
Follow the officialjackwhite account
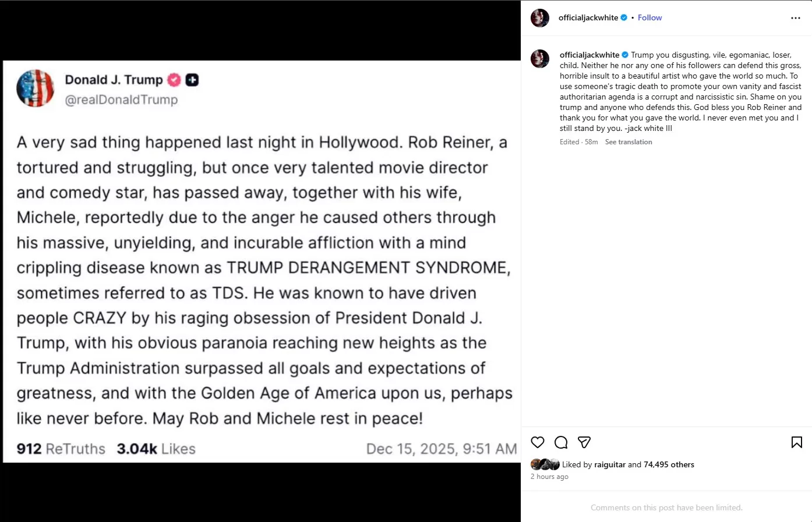tap(649, 18)
